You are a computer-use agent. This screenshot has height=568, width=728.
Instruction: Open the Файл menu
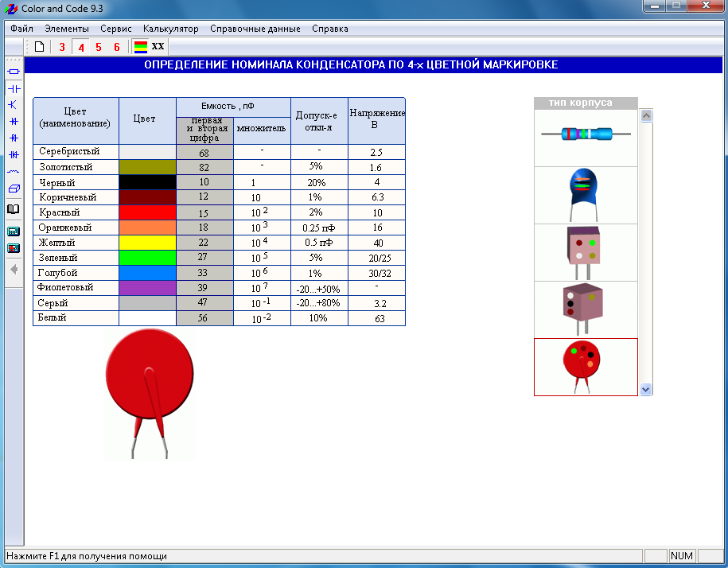pos(21,29)
